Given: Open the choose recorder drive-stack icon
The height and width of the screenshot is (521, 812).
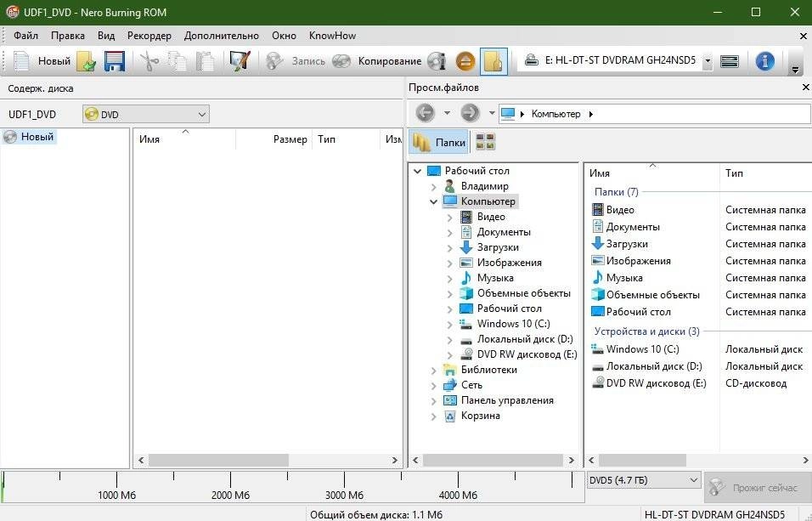Looking at the screenshot, I should pos(729,61).
